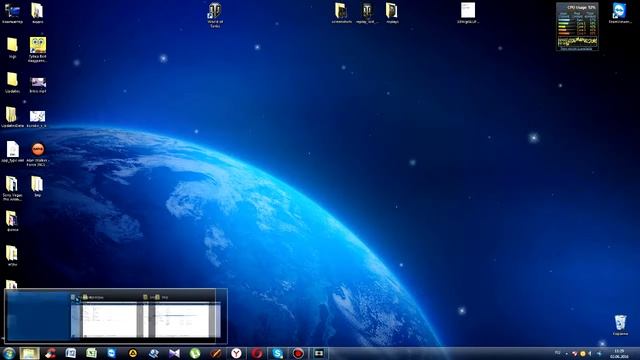Open the Visual Studio taskbar icon
This screenshot has width=640, height=360.
[174, 353]
